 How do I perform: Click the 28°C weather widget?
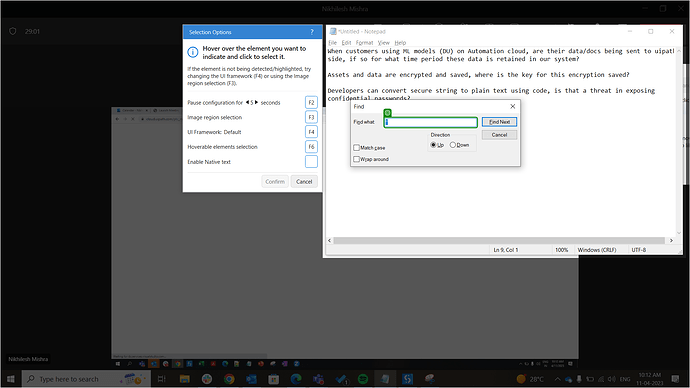[x=530, y=379]
